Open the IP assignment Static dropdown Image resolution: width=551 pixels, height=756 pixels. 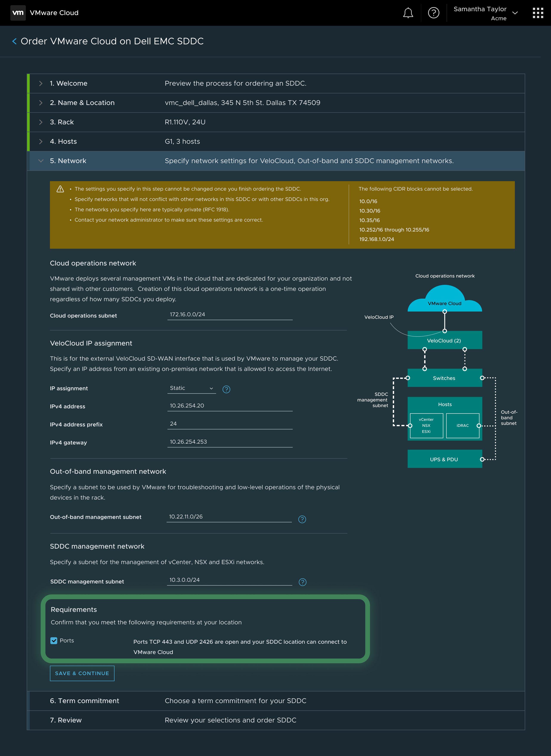pos(191,388)
